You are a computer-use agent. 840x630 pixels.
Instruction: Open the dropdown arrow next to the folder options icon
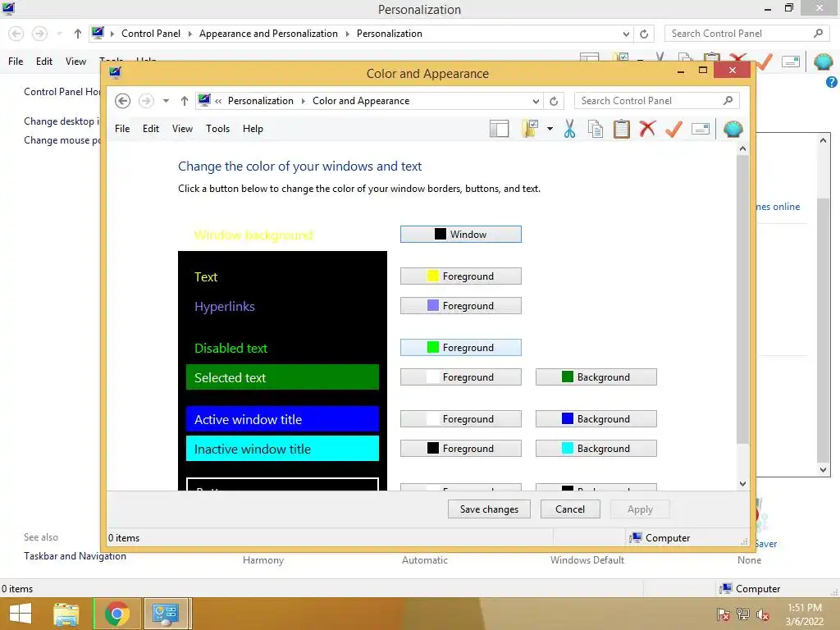[x=550, y=129]
